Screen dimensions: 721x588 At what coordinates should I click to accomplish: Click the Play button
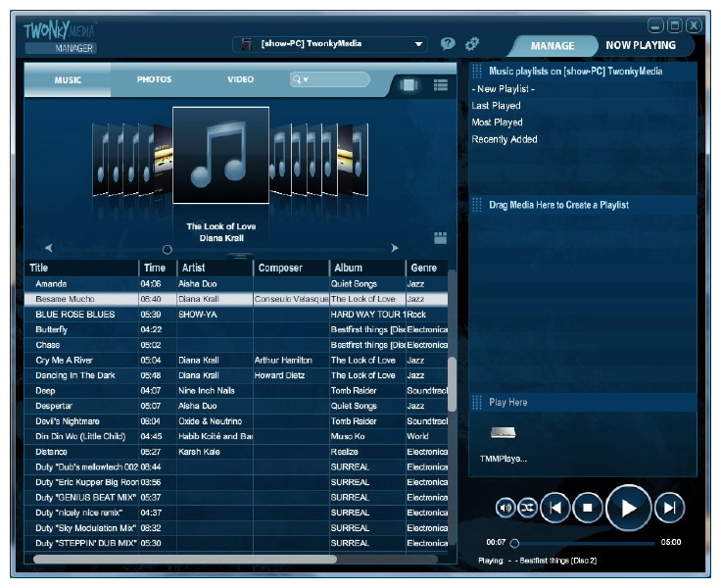click(628, 507)
